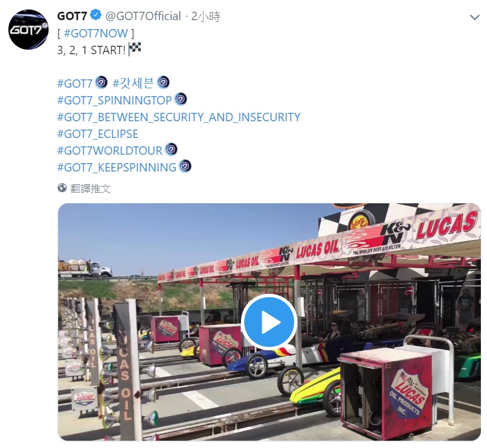Click the checkered flag emoji
This screenshot has width=487, height=448.
(134, 49)
